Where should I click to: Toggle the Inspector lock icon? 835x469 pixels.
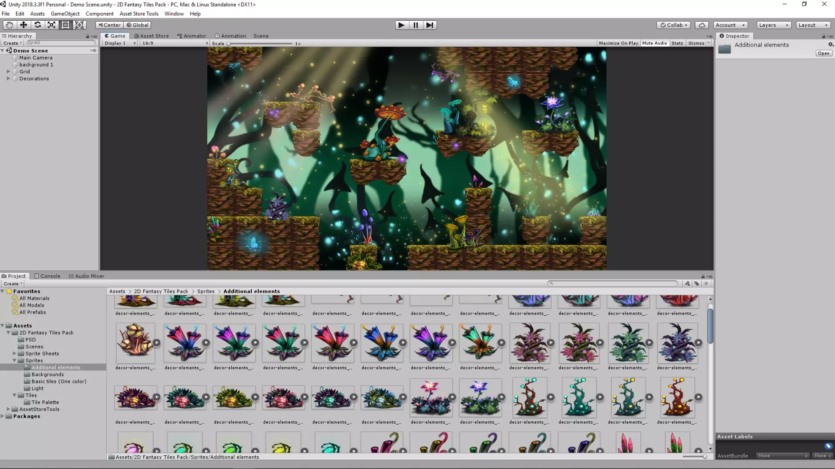(824, 36)
